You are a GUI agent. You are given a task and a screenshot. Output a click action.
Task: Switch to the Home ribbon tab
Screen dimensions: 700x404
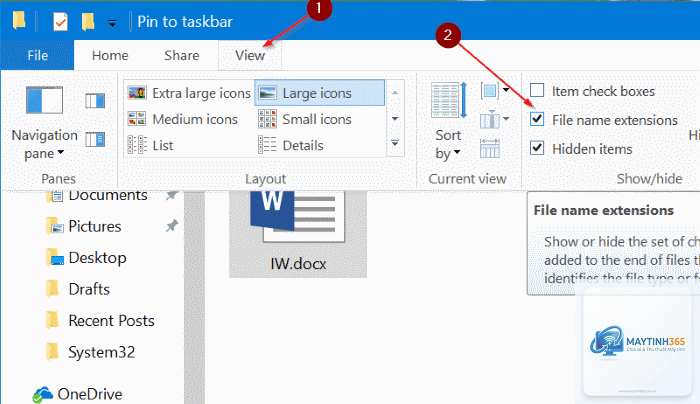coord(110,55)
